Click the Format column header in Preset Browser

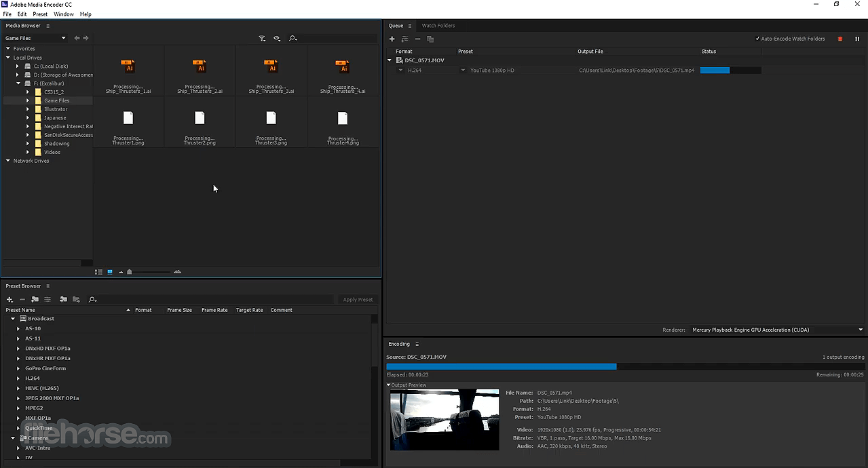click(x=143, y=310)
